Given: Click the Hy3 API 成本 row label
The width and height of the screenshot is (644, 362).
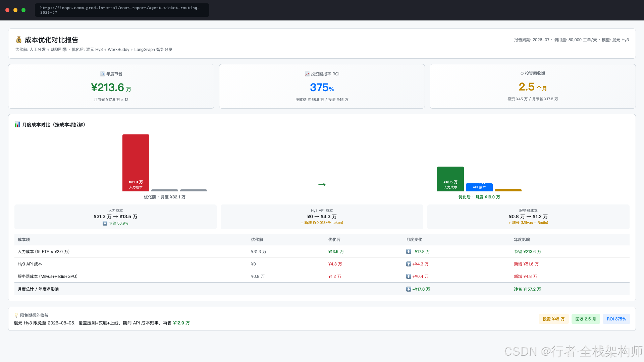Looking at the screenshot, I should tap(30, 264).
